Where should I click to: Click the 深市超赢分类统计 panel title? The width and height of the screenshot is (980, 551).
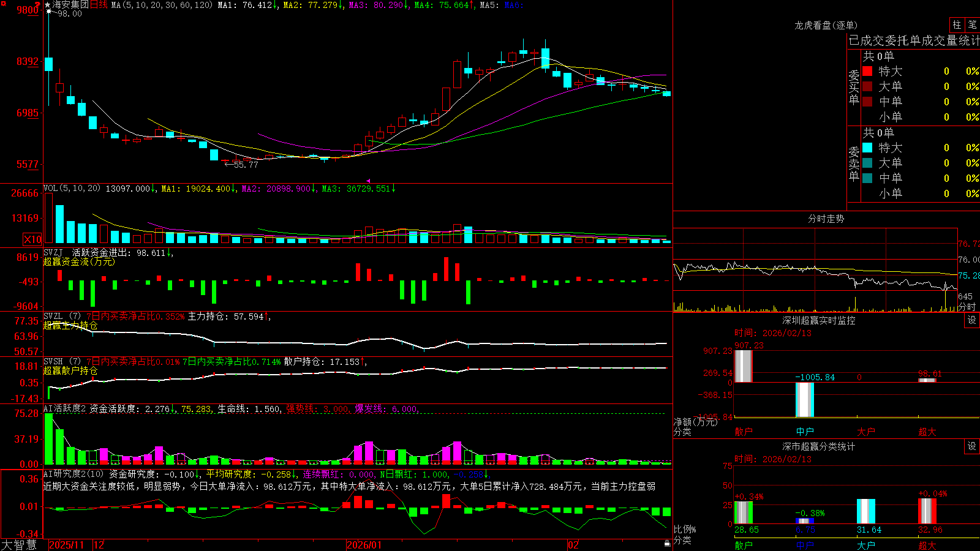(819, 446)
